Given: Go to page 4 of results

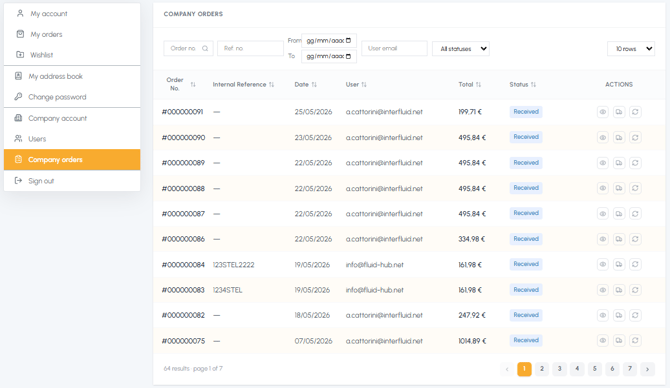Looking at the screenshot, I should pos(577,369).
